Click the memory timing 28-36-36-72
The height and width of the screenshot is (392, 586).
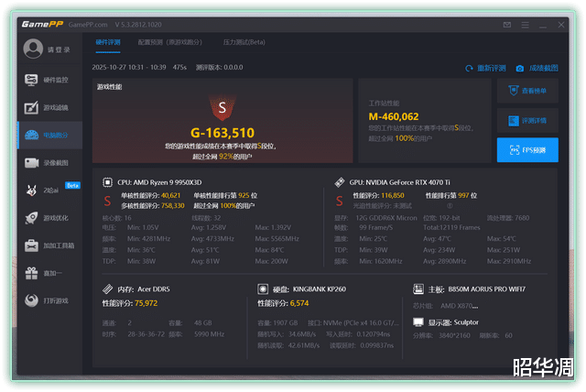tap(146, 334)
